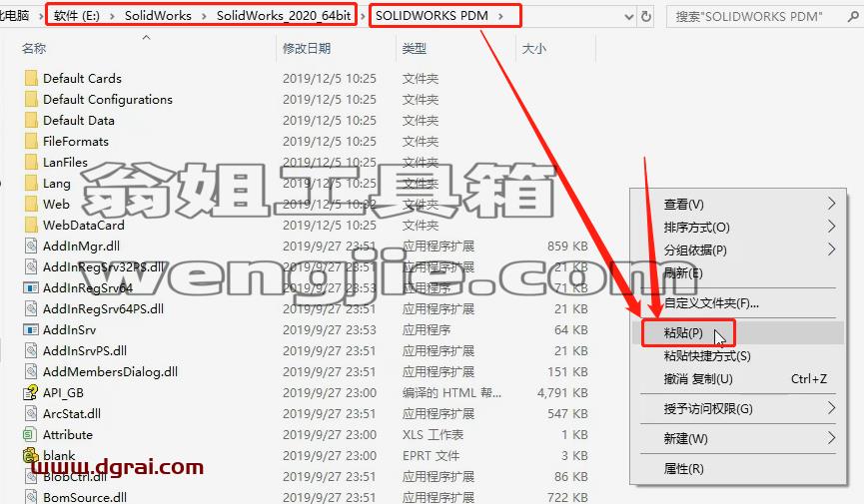Select the API_GB compiled help file icon
The image size is (864, 504).
(x=30, y=393)
